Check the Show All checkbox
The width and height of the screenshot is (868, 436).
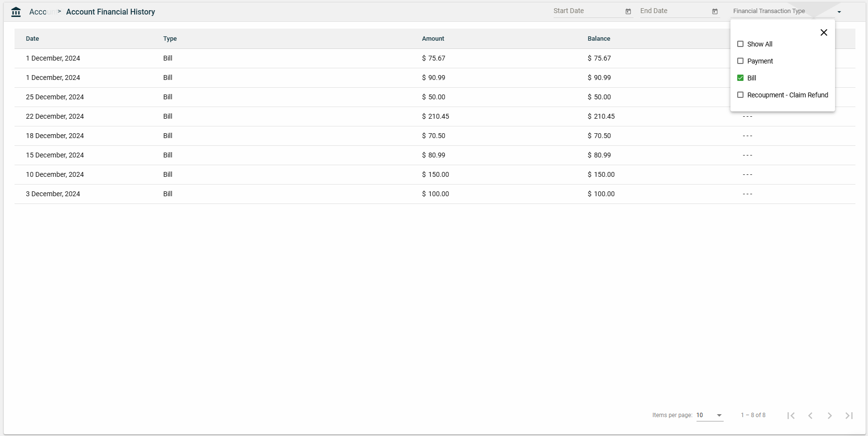click(x=740, y=44)
